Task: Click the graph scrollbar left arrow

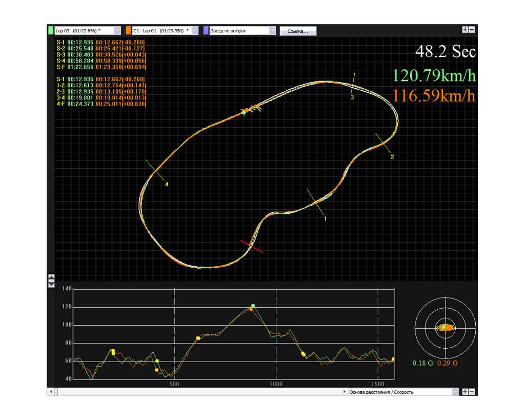Action: coord(50,392)
